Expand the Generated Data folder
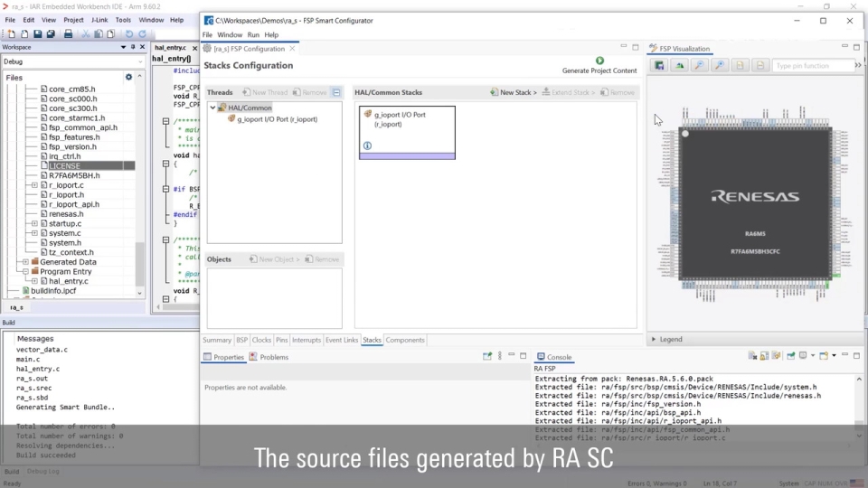The image size is (868, 488). click(25, 262)
